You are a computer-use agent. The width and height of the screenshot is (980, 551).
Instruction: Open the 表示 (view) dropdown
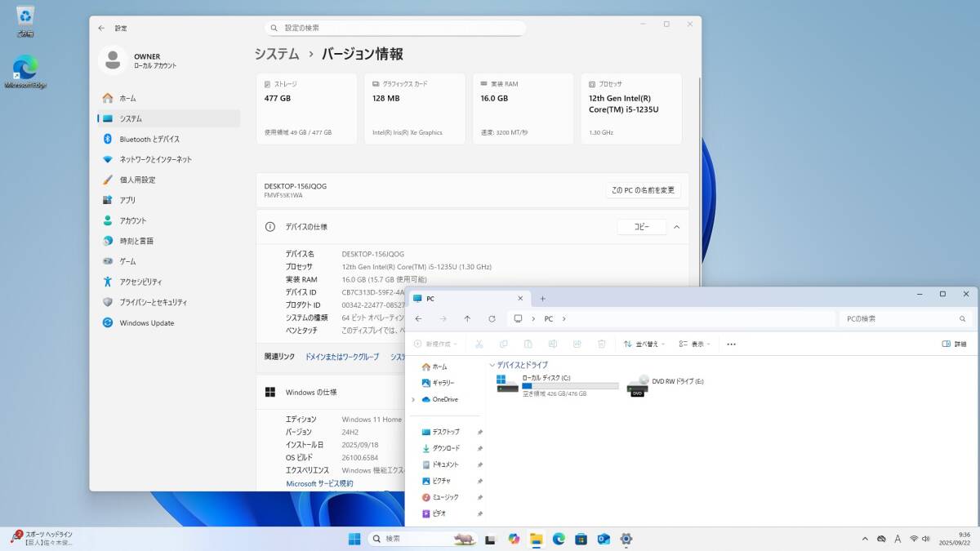coord(694,344)
